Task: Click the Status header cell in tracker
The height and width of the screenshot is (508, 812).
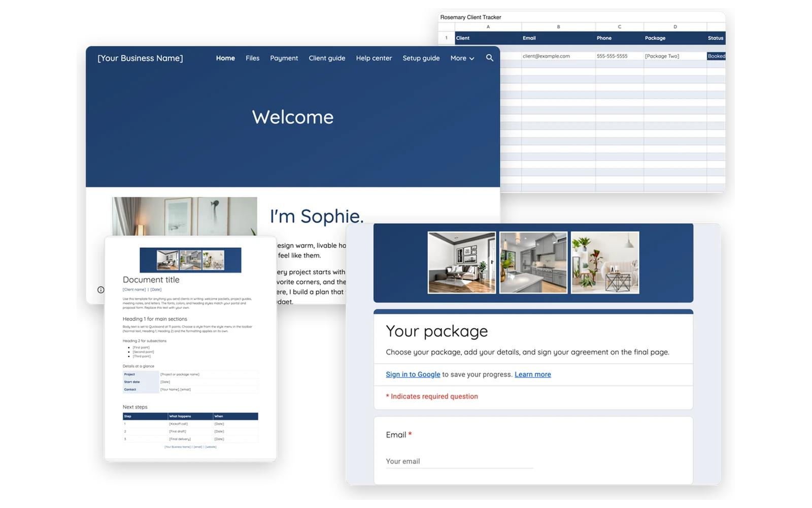Action: tap(716, 38)
